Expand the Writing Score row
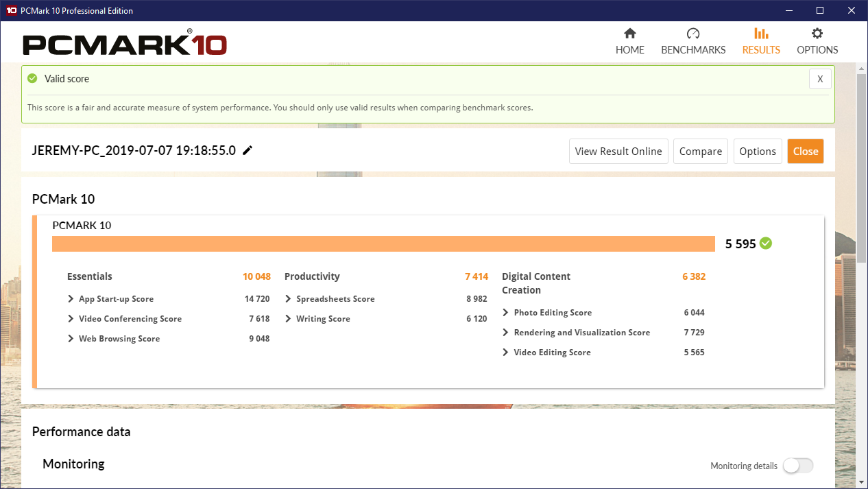The width and height of the screenshot is (868, 489). [x=317, y=319]
